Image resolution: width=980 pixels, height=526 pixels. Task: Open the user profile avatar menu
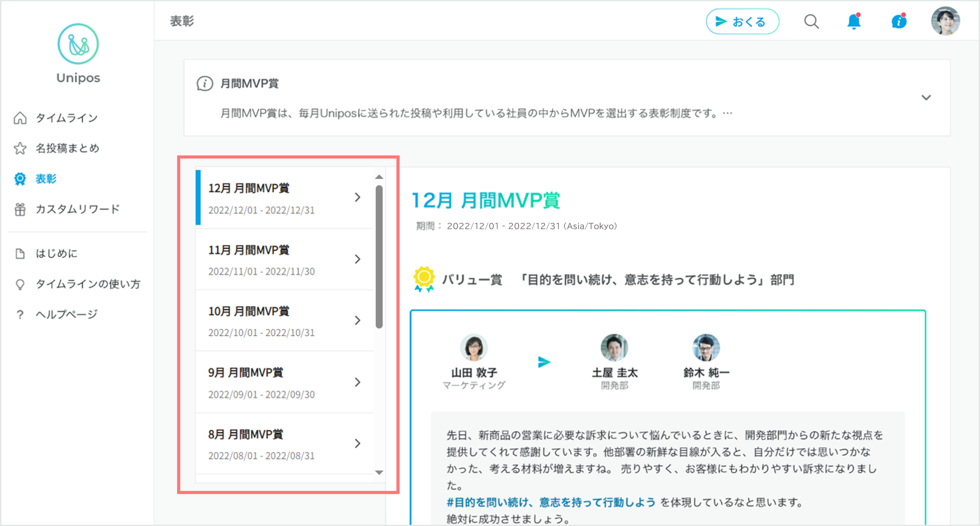point(945,21)
